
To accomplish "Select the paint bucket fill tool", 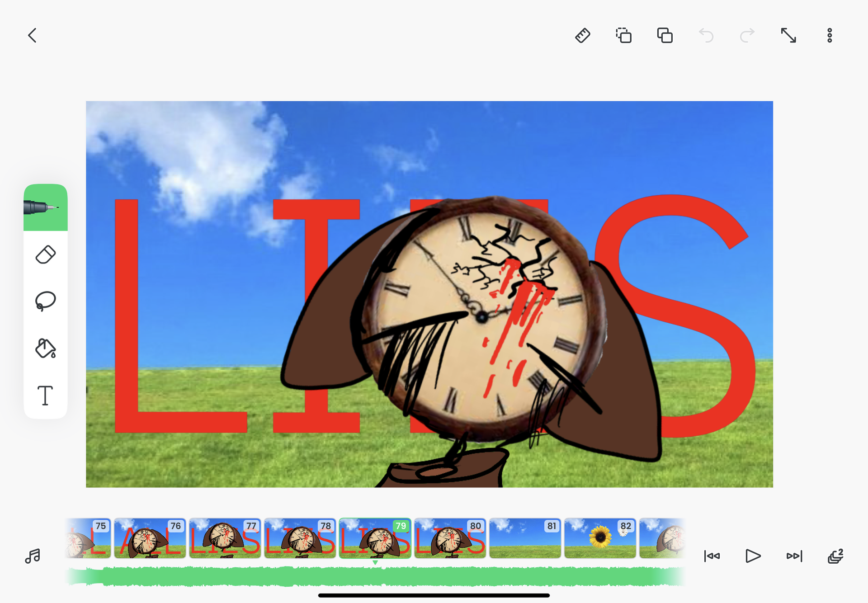I will (46, 348).
